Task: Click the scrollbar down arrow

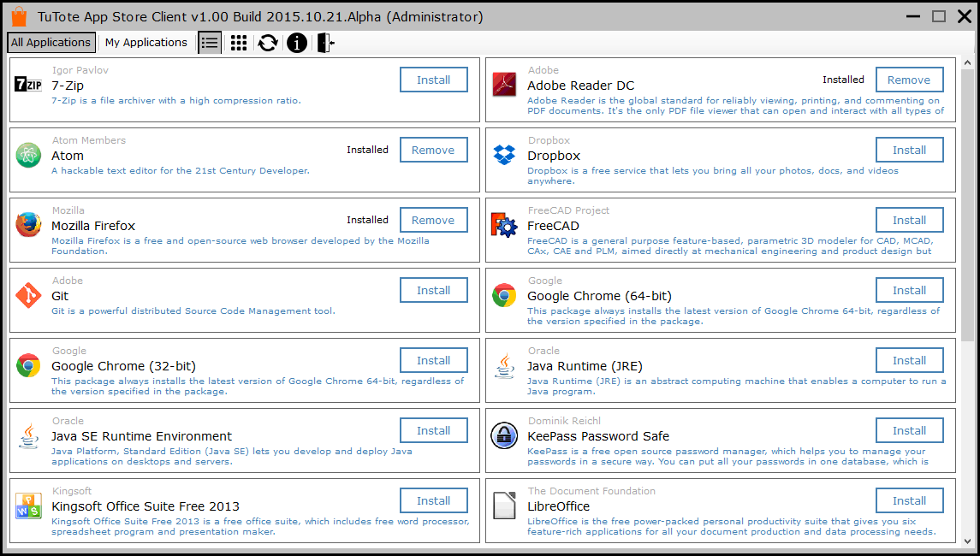Action: coord(967,541)
